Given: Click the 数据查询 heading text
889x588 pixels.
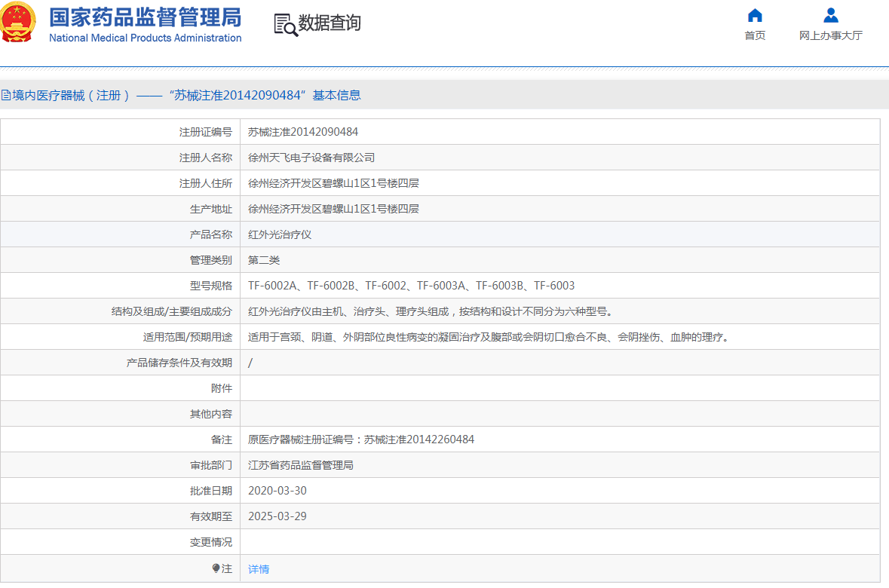Looking at the screenshot, I should tap(330, 23).
